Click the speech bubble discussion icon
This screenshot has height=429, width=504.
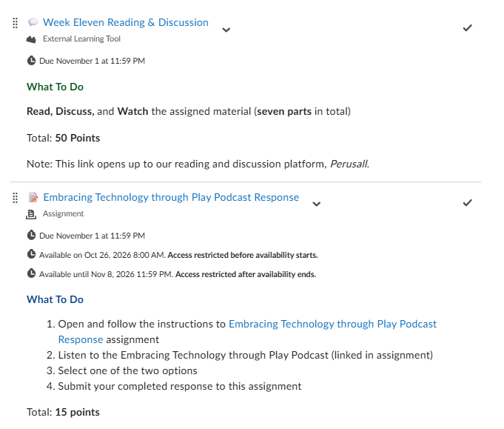33,22
